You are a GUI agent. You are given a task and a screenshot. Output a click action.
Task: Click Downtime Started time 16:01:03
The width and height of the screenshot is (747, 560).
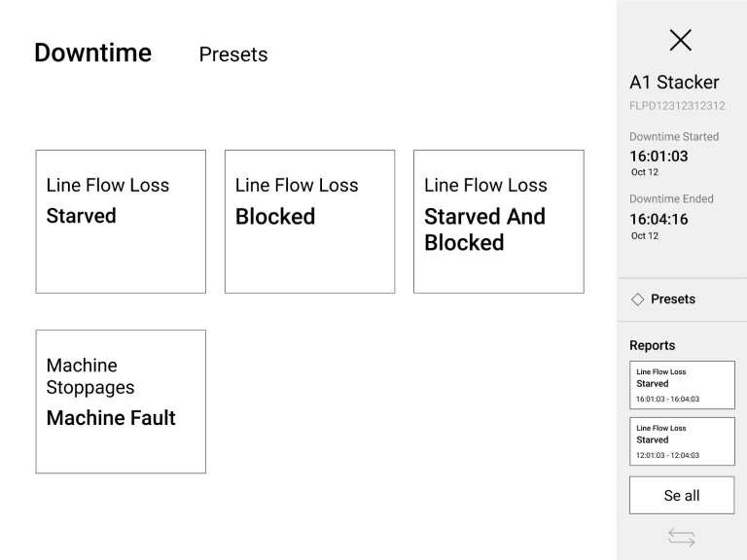tap(660, 156)
